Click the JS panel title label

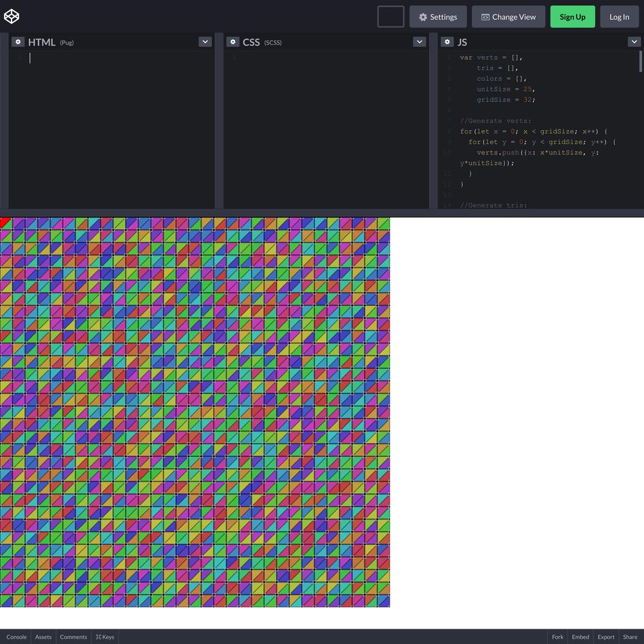click(x=462, y=43)
